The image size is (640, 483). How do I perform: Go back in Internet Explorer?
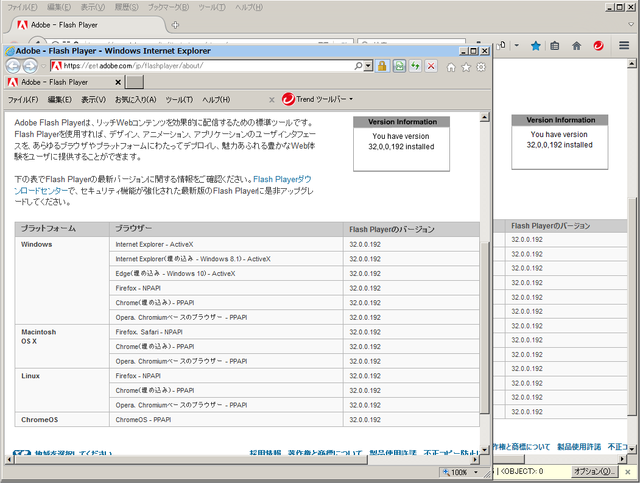coord(13,66)
